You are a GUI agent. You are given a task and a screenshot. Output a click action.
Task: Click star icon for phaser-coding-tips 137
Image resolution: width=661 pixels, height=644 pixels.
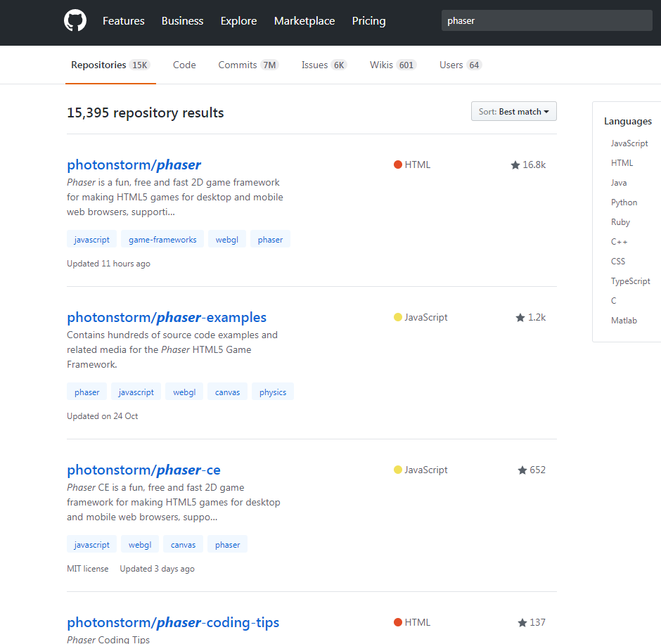(x=522, y=622)
